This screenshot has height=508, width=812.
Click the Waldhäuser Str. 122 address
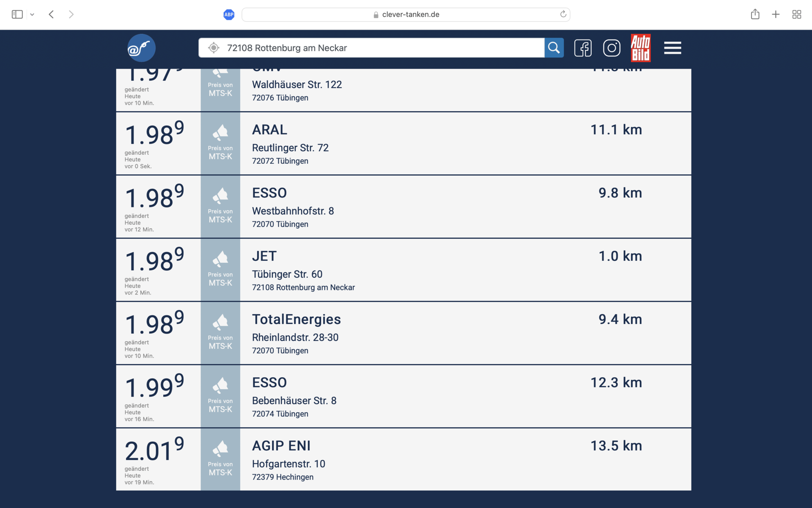pos(297,85)
